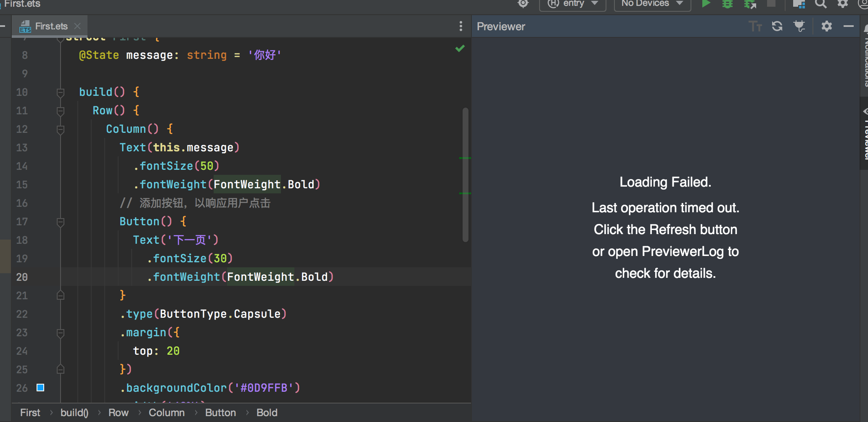Toggle the Previewer side tab

click(x=864, y=134)
